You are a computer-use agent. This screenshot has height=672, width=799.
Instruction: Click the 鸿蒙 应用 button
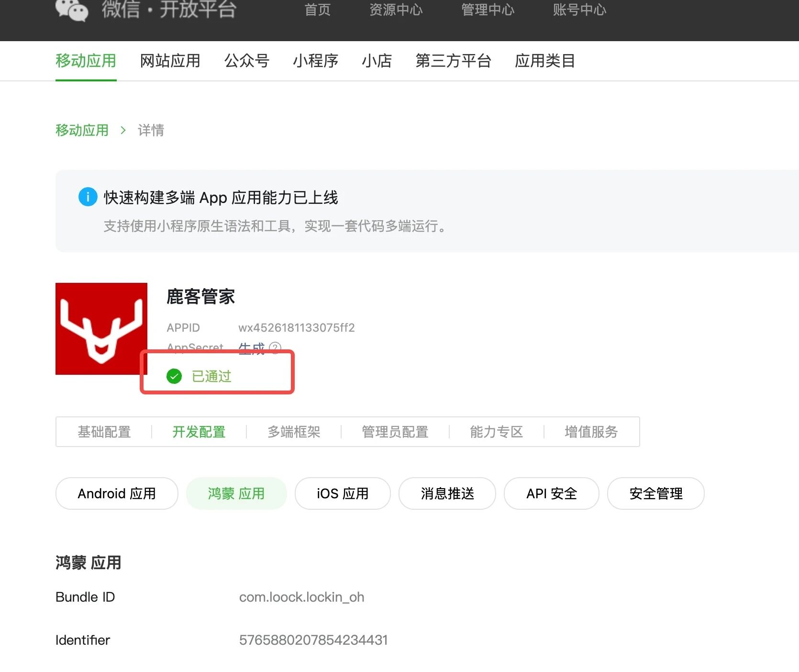[x=236, y=493]
